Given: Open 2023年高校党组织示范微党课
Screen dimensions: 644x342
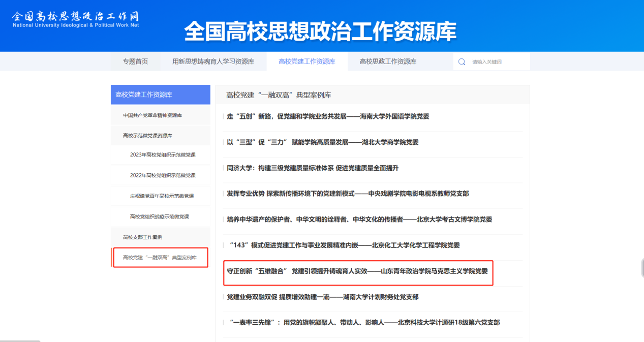Looking at the screenshot, I should click(x=163, y=155).
